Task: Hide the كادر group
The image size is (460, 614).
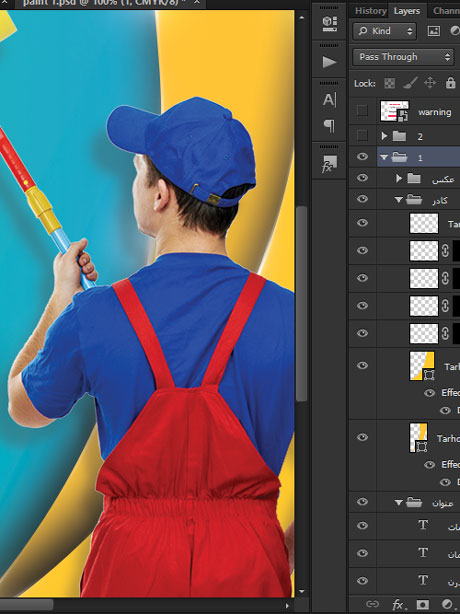Action: (x=363, y=199)
